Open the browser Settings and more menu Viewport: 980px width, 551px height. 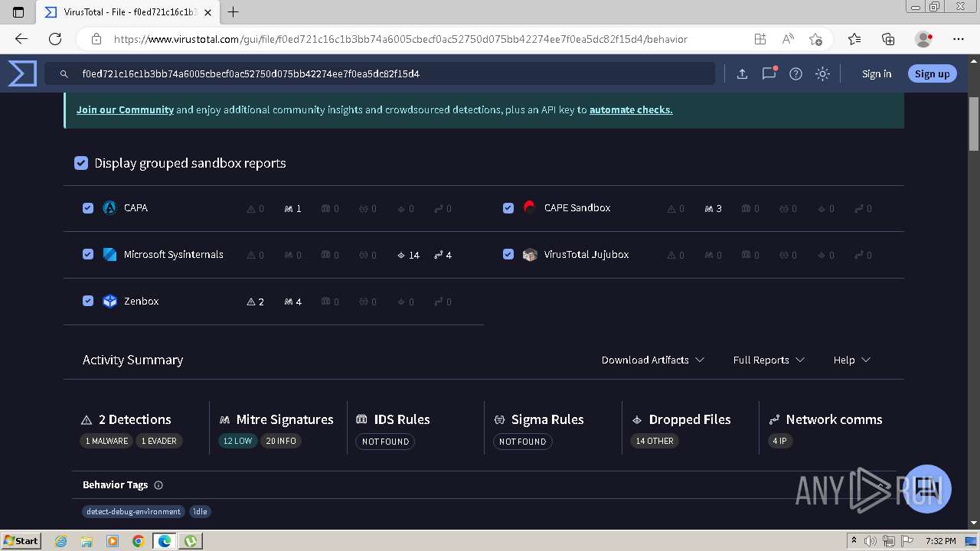pyautogui.click(x=959, y=39)
